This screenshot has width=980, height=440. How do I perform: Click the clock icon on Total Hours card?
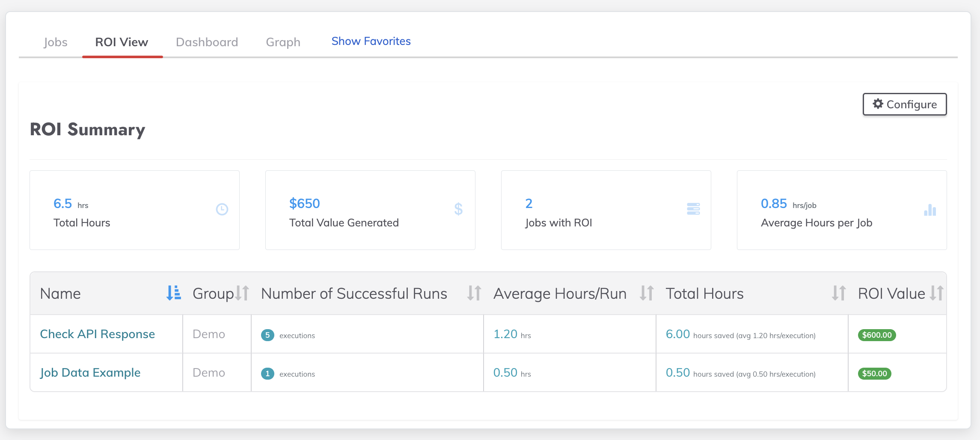[x=222, y=209]
